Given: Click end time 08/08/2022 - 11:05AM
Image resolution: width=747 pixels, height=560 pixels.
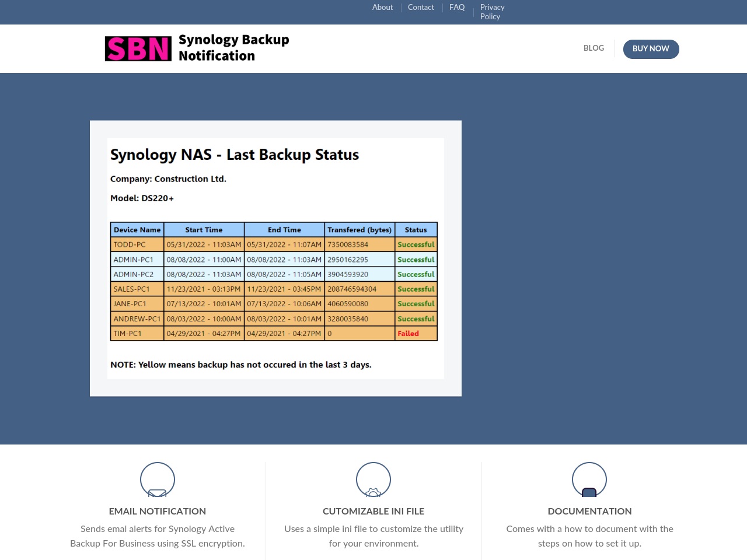Looking at the screenshot, I should click(x=284, y=274).
